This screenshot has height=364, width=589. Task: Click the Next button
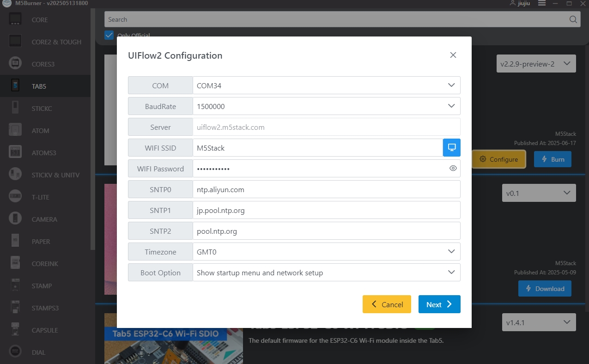click(439, 304)
